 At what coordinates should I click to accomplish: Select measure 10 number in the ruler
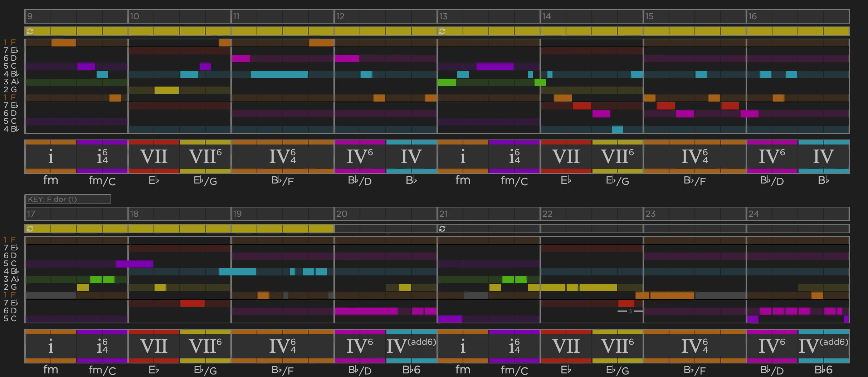click(135, 16)
